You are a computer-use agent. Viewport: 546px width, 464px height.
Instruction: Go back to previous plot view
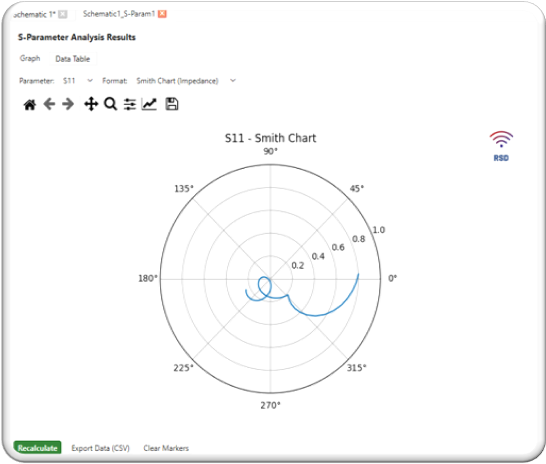coord(49,104)
